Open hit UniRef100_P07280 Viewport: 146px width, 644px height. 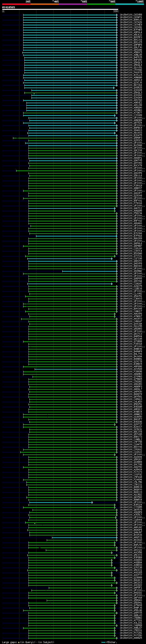[131, 636]
